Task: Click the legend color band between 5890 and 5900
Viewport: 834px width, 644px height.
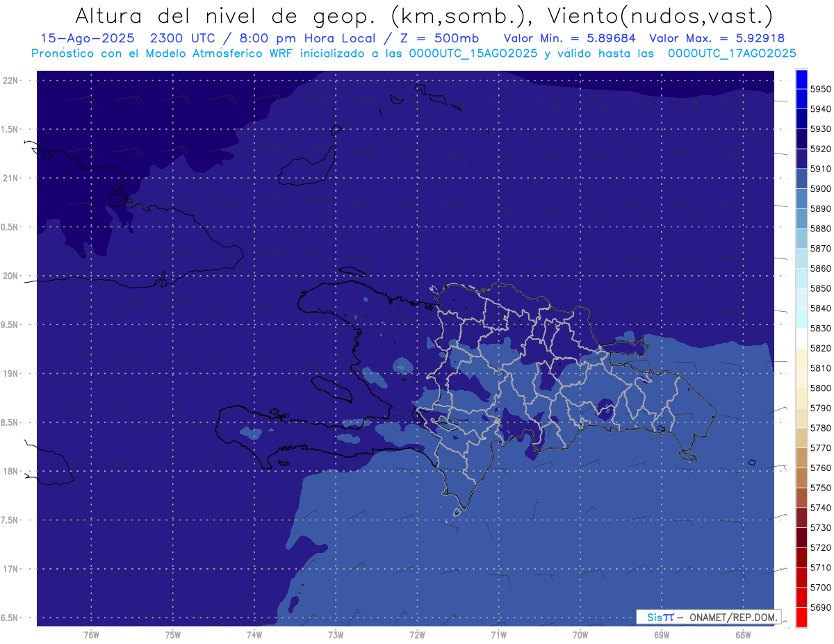Action: pos(801,199)
